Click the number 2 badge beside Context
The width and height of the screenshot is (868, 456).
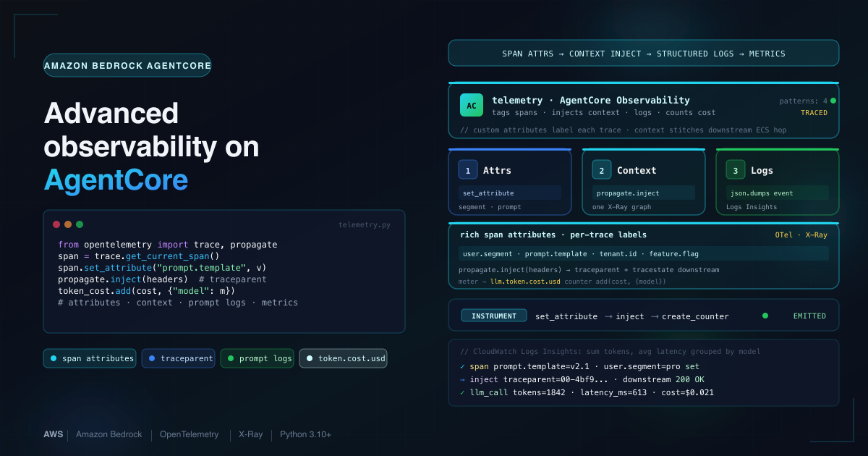click(601, 170)
